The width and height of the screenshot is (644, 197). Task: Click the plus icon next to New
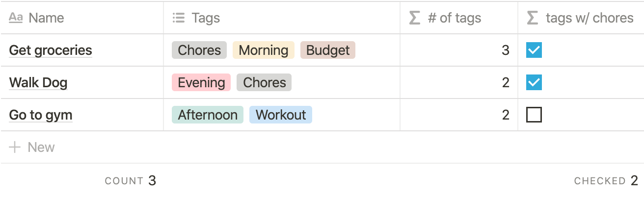[15, 147]
